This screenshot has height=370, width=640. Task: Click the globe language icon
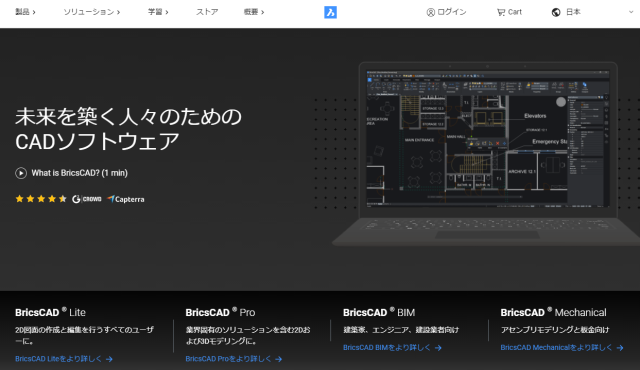tap(556, 12)
